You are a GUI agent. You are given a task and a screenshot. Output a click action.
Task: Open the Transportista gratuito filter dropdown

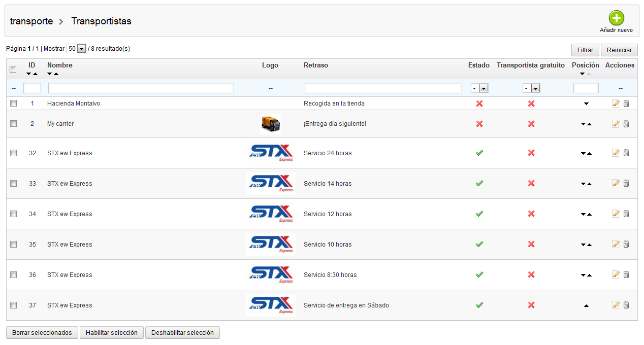pos(531,88)
